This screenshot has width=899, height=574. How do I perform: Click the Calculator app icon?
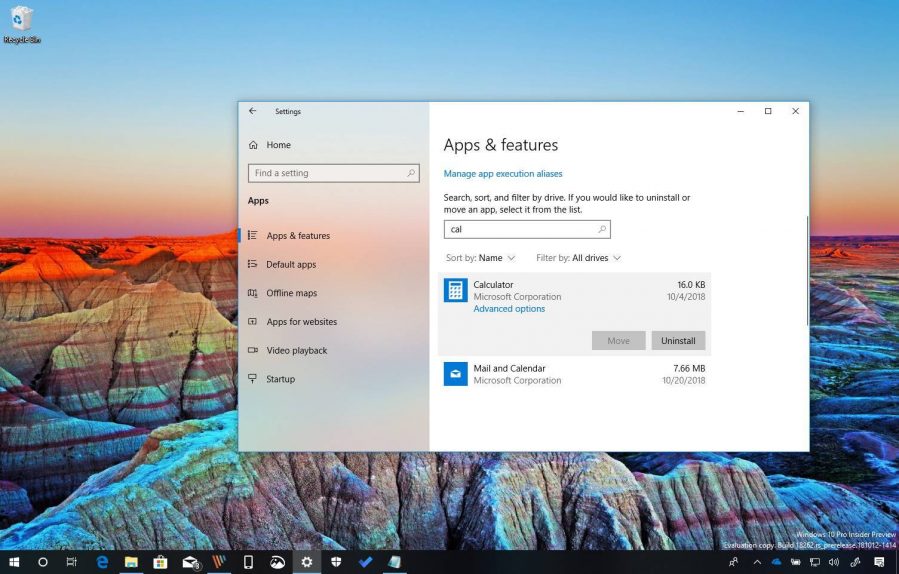(x=455, y=291)
